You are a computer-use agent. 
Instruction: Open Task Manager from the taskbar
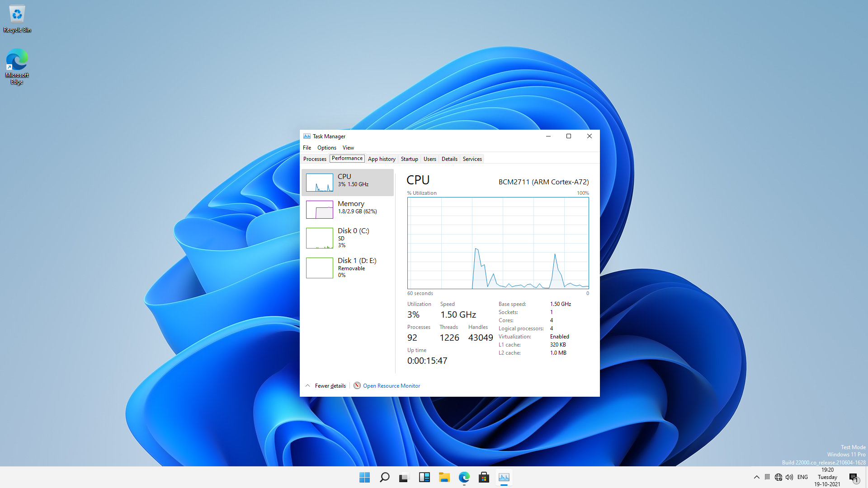tap(504, 477)
